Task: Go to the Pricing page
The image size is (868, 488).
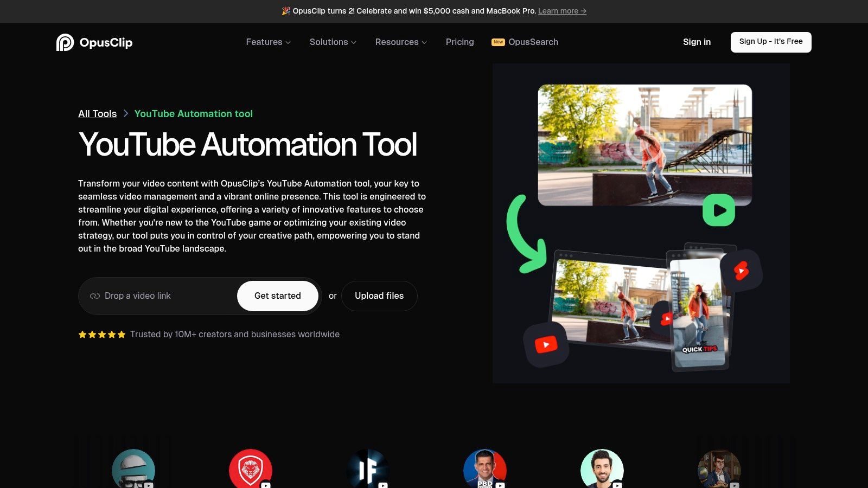Action: coord(459,42)
